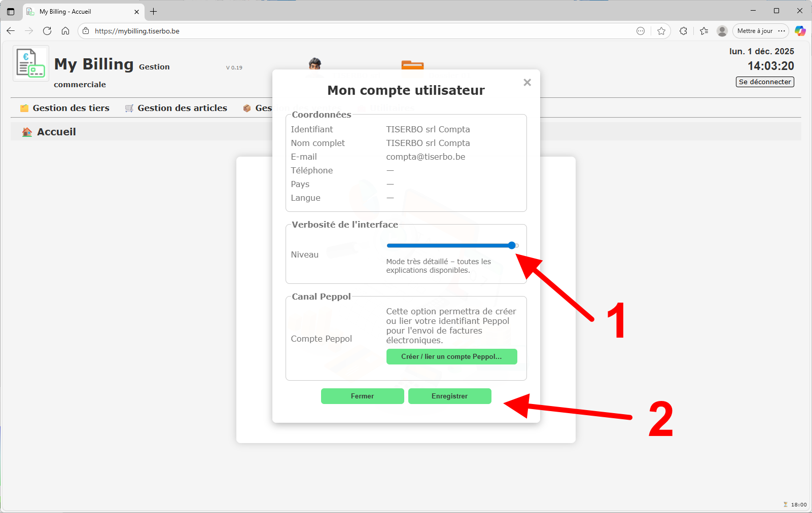The image size is (812, 513).
Task: Open the browser profile avatar icon
Action: 722,31
